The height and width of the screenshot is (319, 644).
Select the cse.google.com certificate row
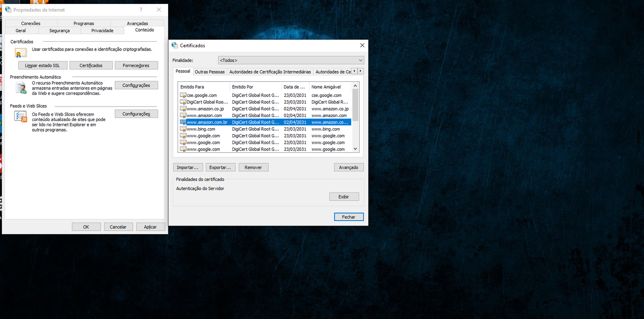265,95
